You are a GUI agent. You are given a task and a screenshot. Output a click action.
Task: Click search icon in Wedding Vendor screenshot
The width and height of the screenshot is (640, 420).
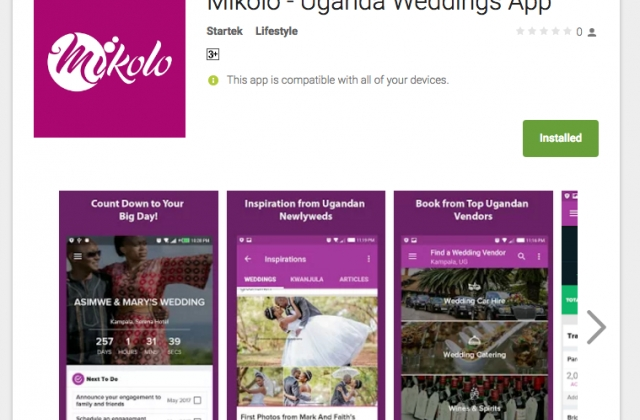pos(521,256)
